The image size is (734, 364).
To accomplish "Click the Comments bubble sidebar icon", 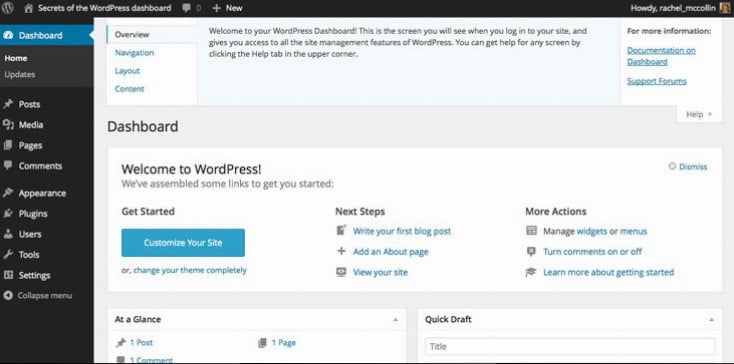I will click(8, 165).
